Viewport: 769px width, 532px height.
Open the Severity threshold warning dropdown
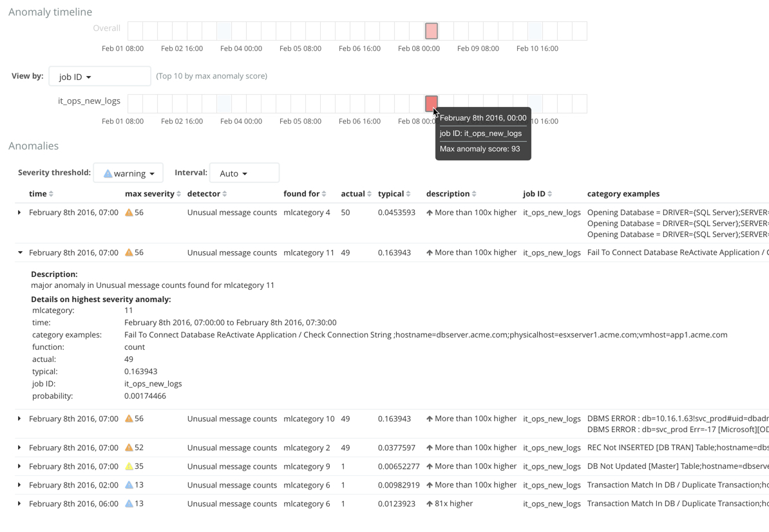[x=128, y=173]
